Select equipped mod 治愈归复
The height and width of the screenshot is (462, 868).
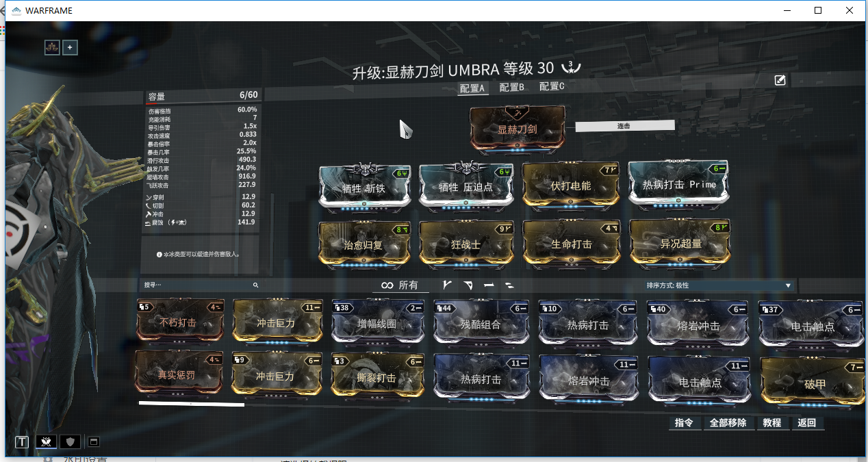click(364, 244)
